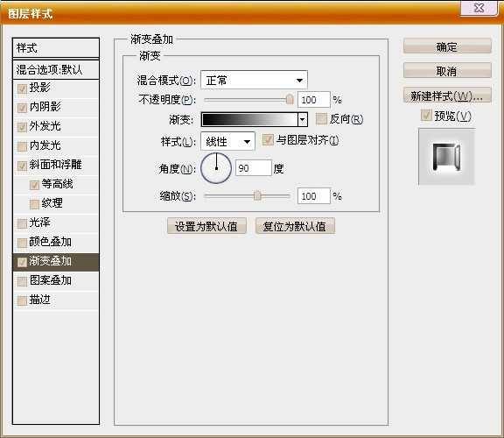Viewport: 504px width, 438px height.
Task: Select the 样式 styles list header
Action: pyautogui.click(x=56, y=48)
